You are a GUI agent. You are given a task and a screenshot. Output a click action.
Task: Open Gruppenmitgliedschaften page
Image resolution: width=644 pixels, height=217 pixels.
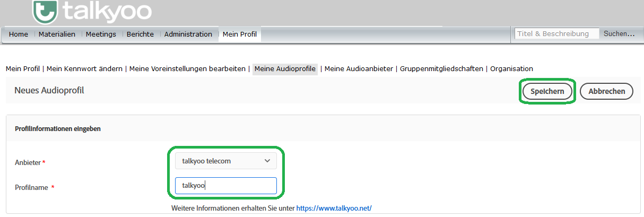(x=441, y=68)
